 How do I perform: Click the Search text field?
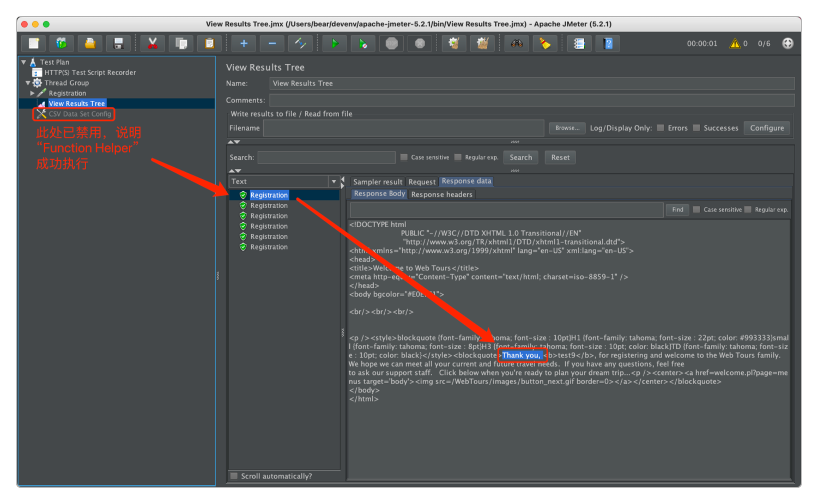pos(326,157)
